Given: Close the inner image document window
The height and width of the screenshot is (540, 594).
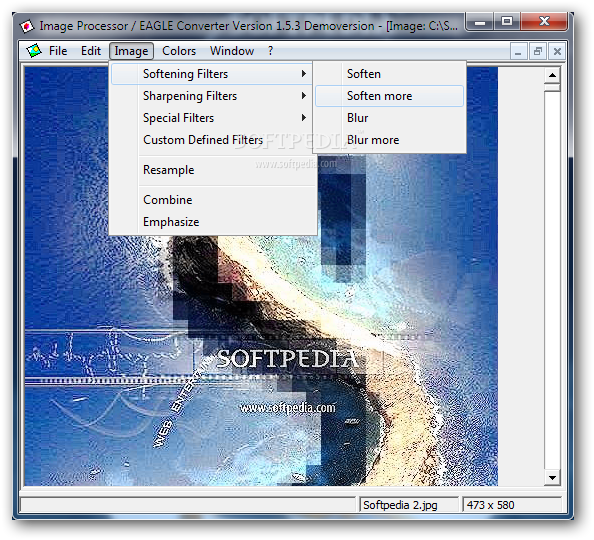Looking at the screenshot, I should pos(557,51).
